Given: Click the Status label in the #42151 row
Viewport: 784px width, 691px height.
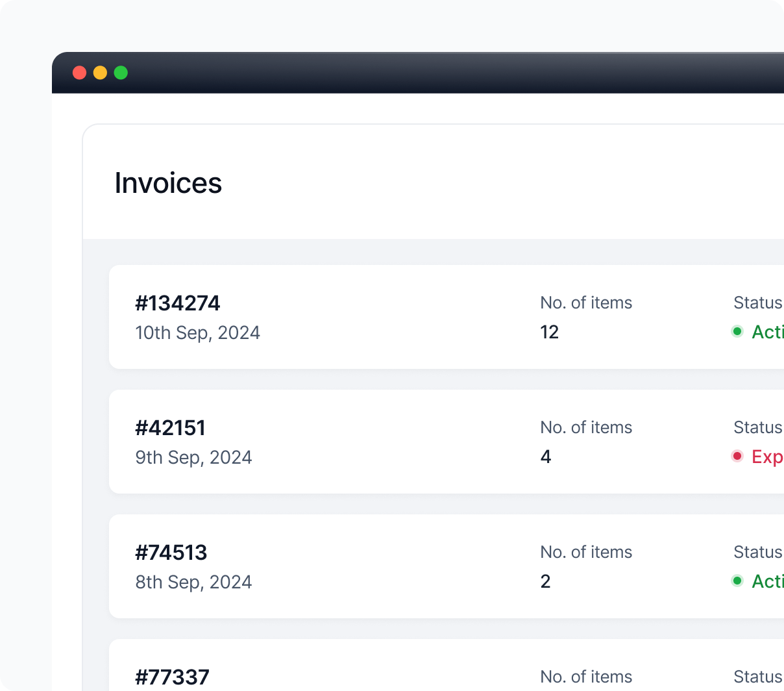Looking at the screenshot, I should [758, 427].
